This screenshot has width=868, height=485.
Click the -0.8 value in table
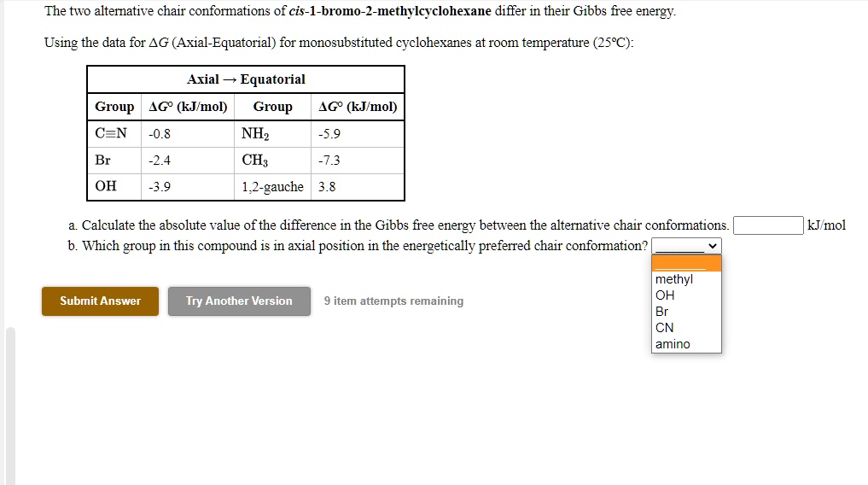160,134
